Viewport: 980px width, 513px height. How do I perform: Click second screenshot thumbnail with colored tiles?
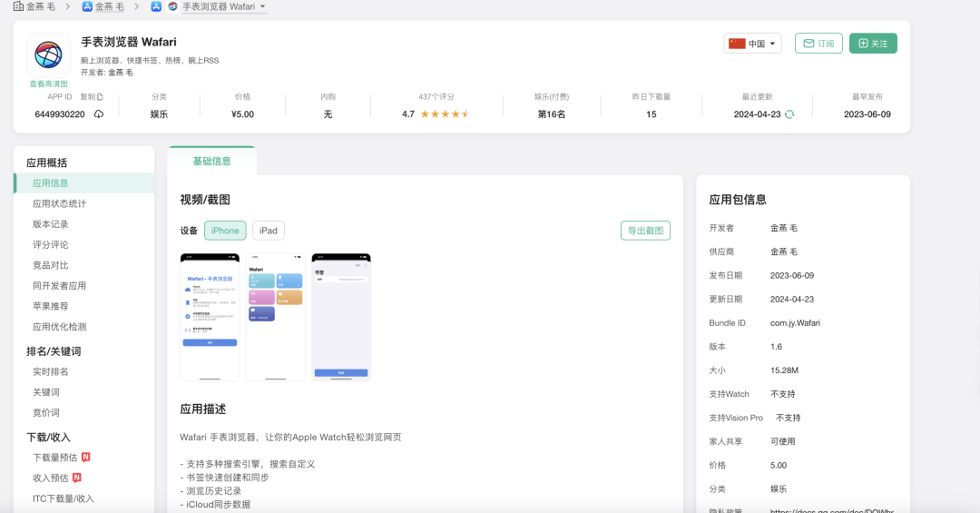pyautogui.click(x=276, y=317)
